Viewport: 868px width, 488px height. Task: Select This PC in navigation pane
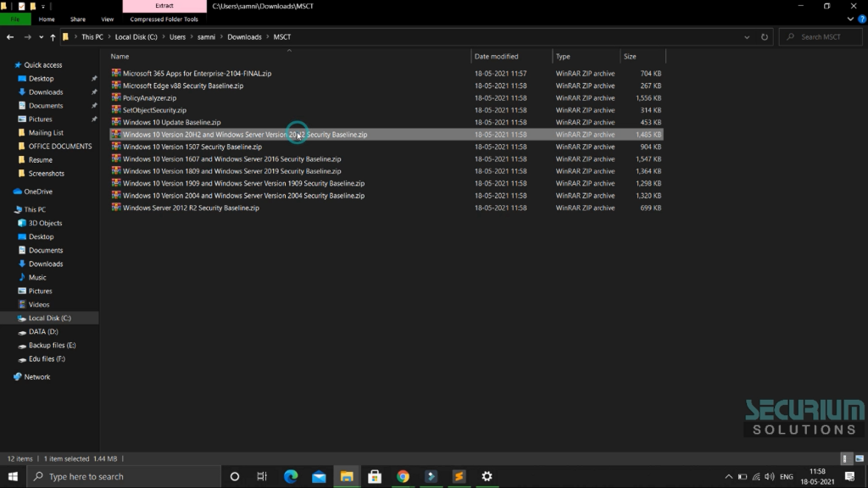(x=34, y=210)
